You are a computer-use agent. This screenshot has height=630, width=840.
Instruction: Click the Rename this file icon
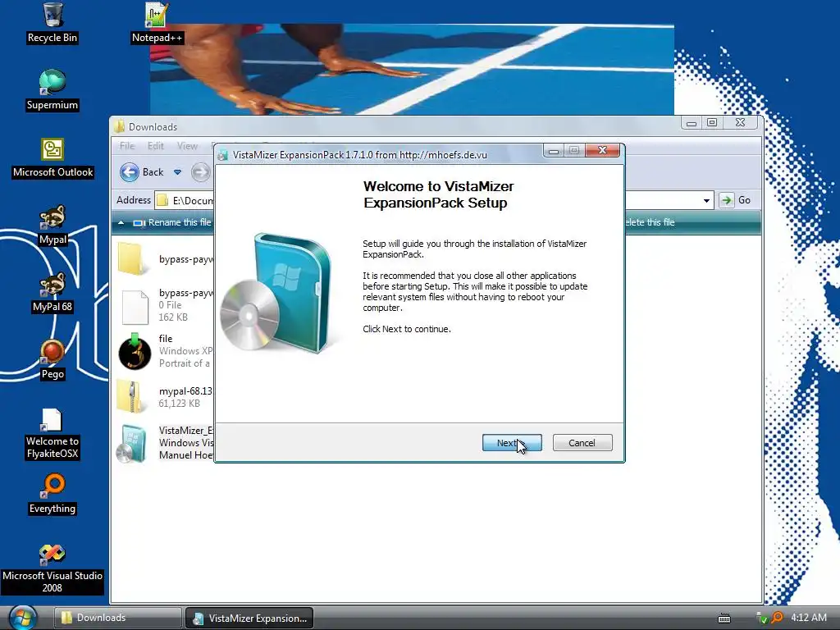pyautogui.click(x=139, y=223)
